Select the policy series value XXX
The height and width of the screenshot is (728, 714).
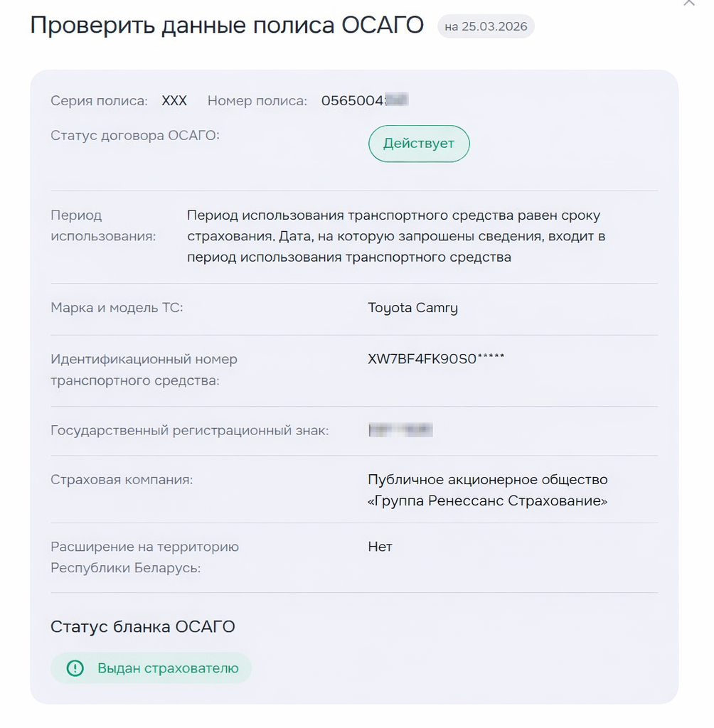point(173,100)
